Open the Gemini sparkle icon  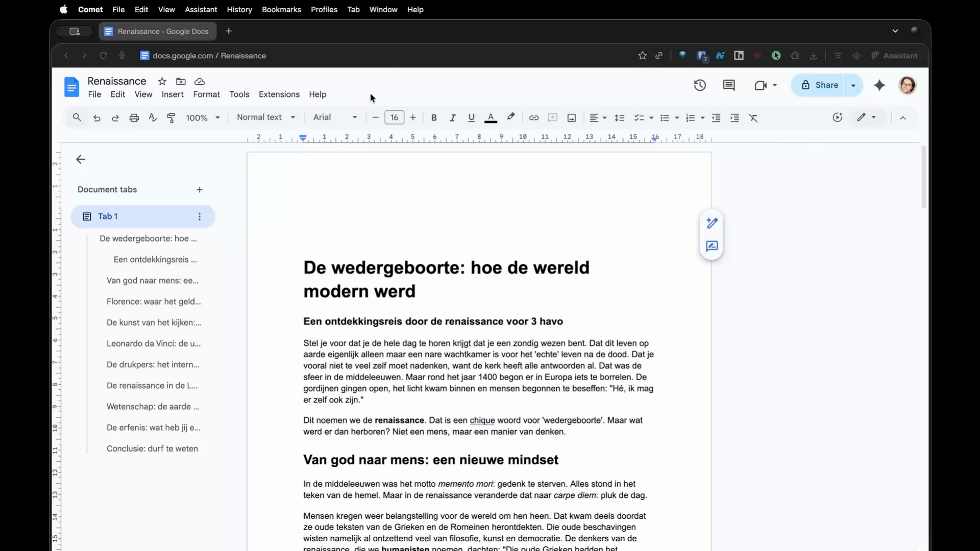tap(879, 85)
